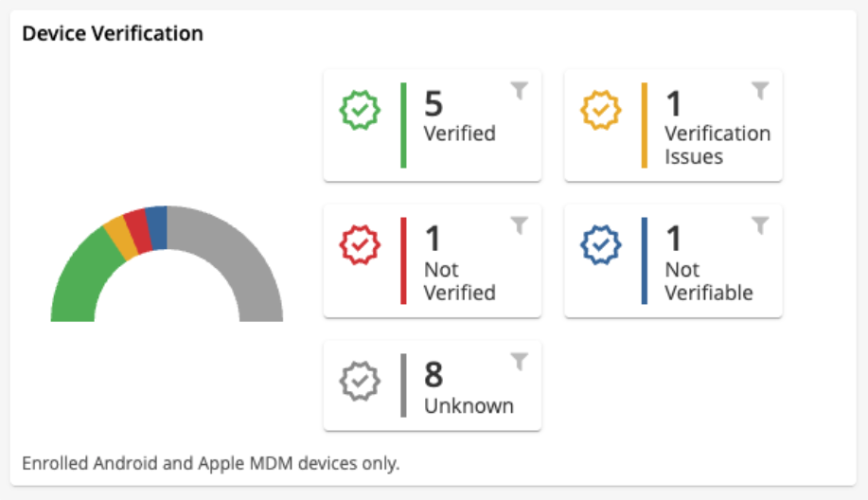Click the red segment of the gauge chart
The height and width of the screenshot is (500, 868).
pyautogui.click(x=137, y=231)
